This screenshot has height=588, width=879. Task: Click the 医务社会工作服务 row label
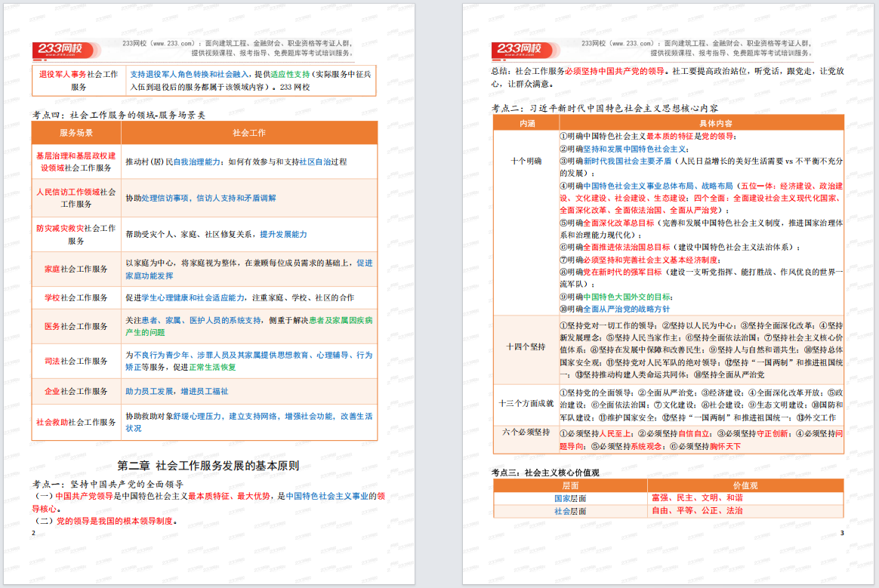(76, 327)
